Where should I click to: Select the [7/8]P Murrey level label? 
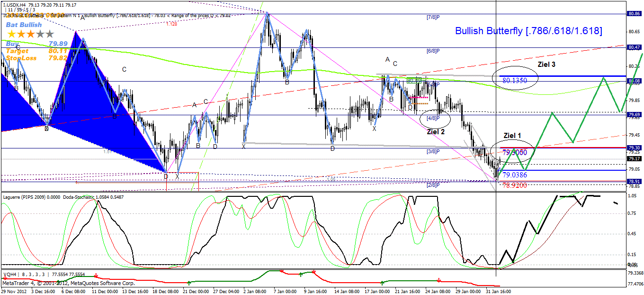pos(433,17)
